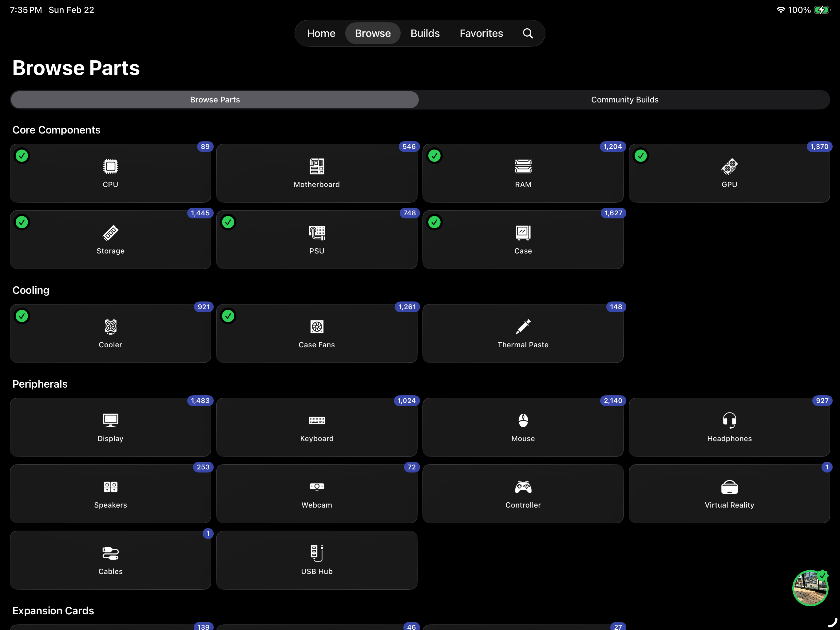Click the Motherboard label
840x630 pixels.
point(317,184)
